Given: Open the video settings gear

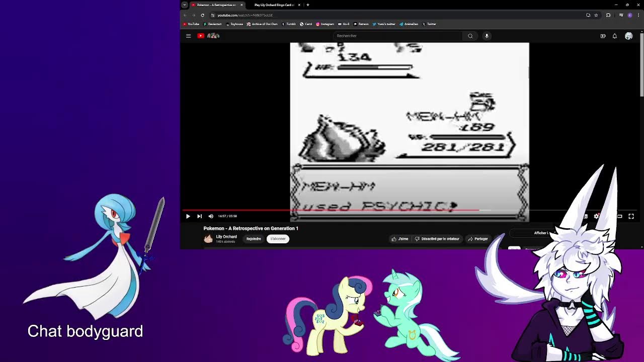Looking at the screenshot, I should [597, 216].
